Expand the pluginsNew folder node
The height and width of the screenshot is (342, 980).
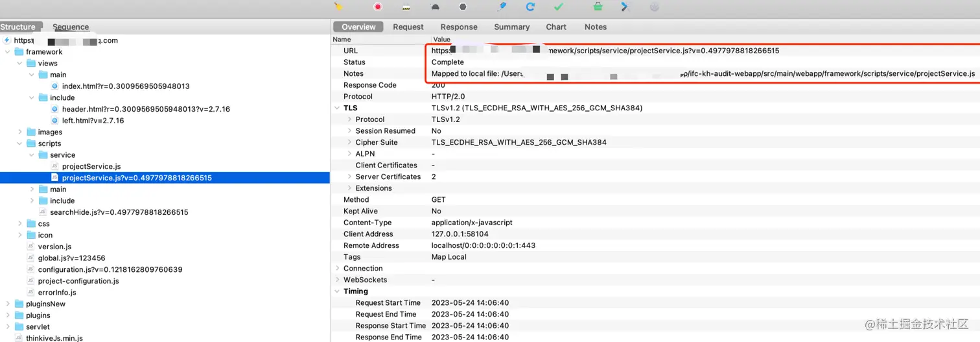tap(8, 304)
